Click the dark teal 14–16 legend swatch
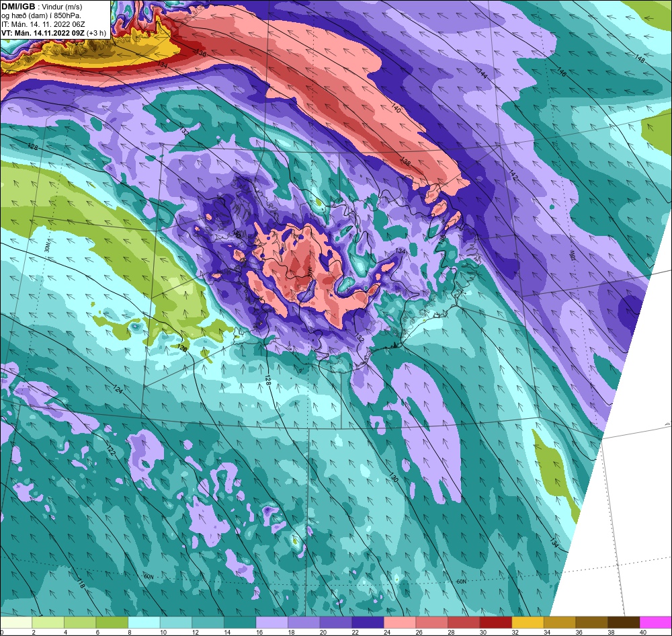The width and height of the screenshot is (672, 636). click(x=240, y=623)
